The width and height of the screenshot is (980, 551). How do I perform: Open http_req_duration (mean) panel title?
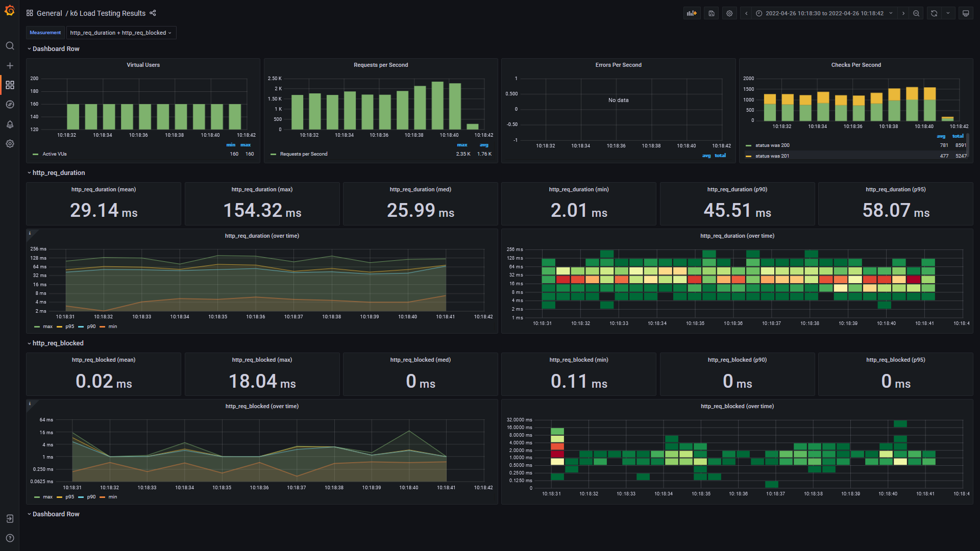[x=104, y=189]
